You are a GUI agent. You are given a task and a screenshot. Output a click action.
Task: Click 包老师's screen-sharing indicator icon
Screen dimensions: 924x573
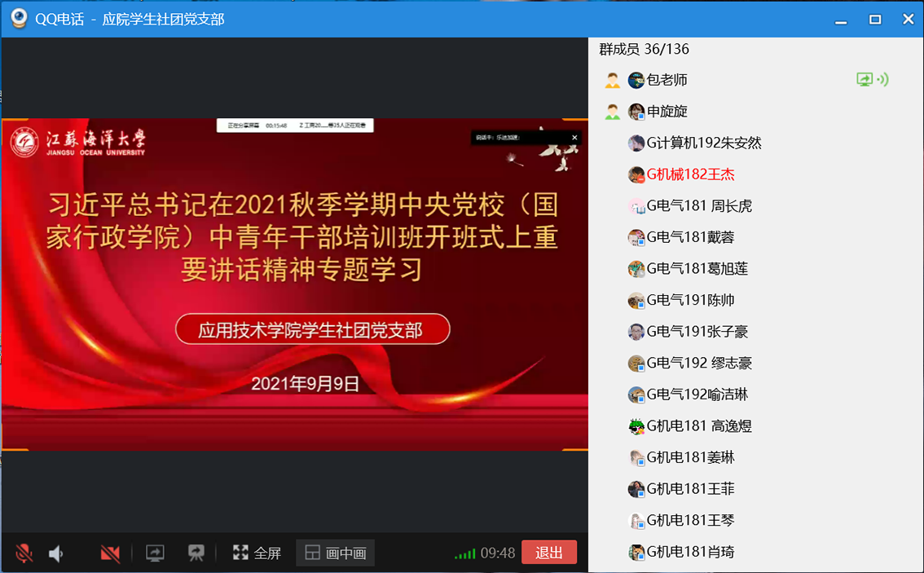pos(871,80)
